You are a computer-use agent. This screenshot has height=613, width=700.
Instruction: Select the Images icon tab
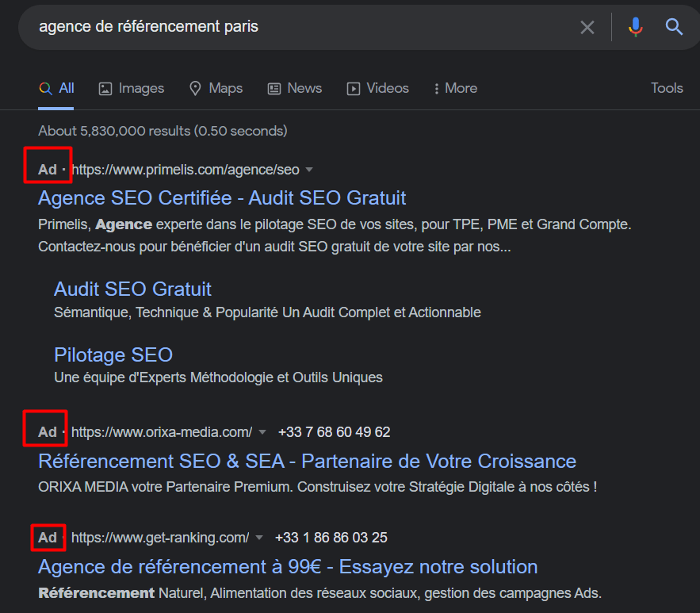(x=105, y=88)
